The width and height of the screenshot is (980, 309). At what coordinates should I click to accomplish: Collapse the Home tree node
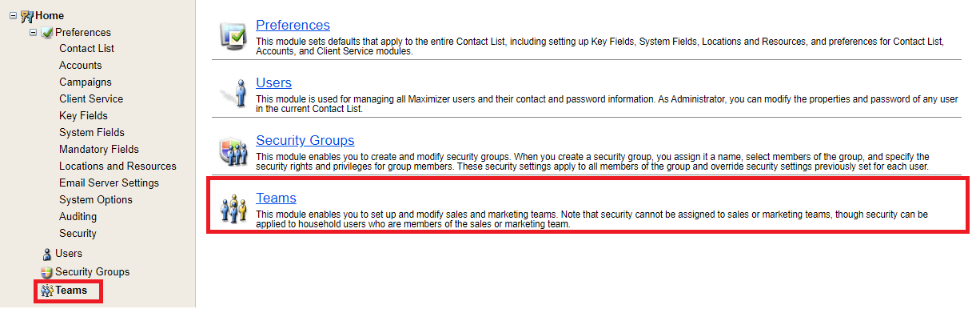click(x=13, y=15)
